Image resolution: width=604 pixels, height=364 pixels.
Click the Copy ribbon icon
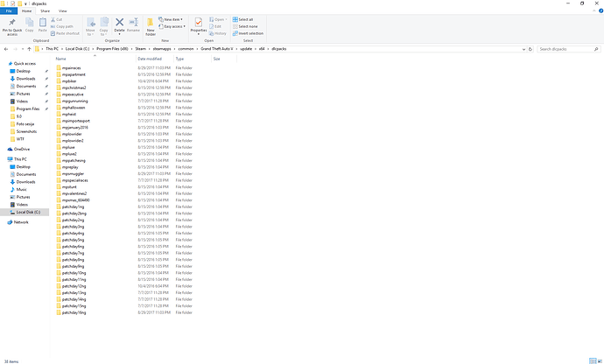point(29,25)
